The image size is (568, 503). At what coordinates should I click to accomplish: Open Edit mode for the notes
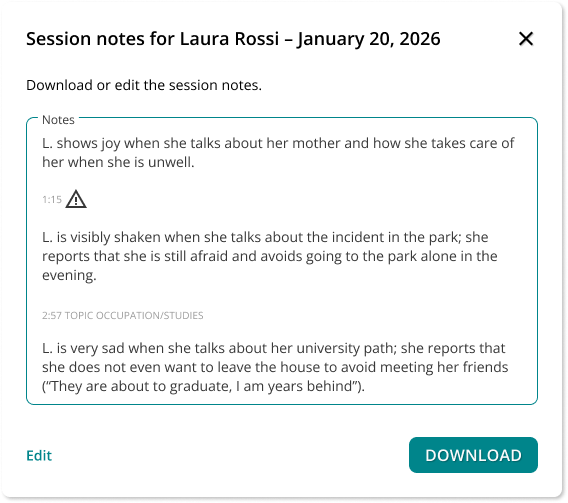point(39,456)
